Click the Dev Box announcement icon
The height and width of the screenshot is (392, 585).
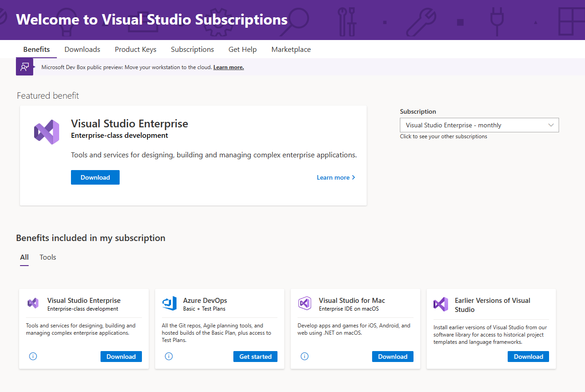click(25, 67)
